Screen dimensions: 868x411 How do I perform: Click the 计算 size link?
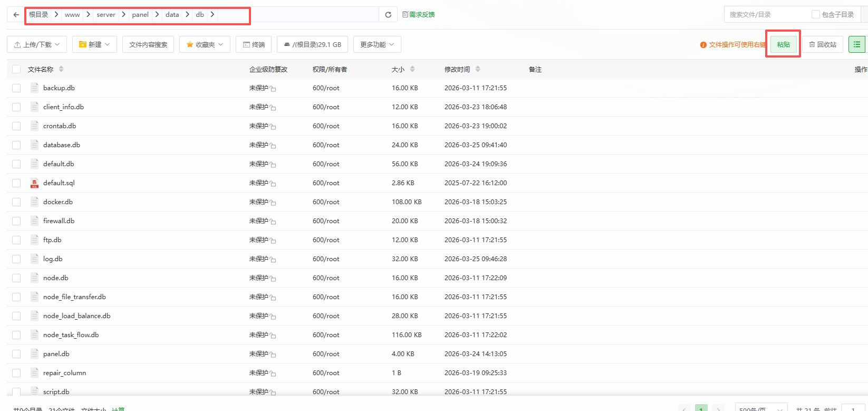point(118,409)
